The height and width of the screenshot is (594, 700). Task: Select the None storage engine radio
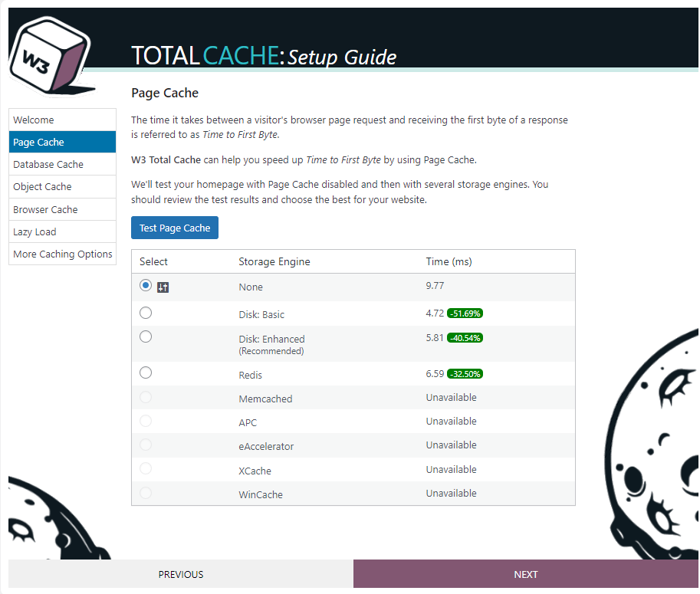point(146,285)
